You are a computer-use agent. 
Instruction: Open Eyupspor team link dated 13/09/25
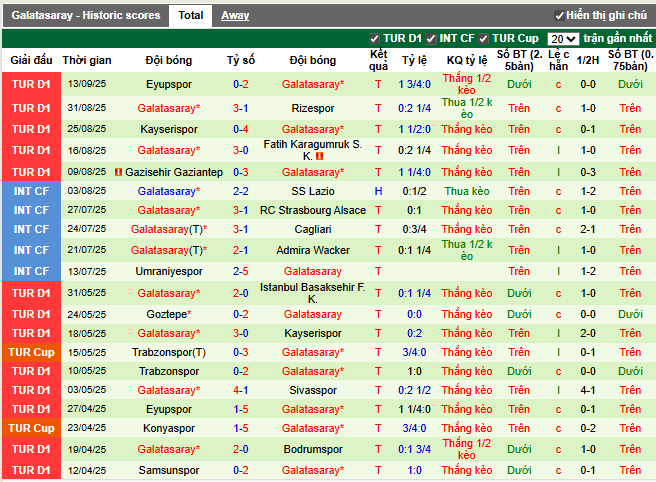coord(169,85)
